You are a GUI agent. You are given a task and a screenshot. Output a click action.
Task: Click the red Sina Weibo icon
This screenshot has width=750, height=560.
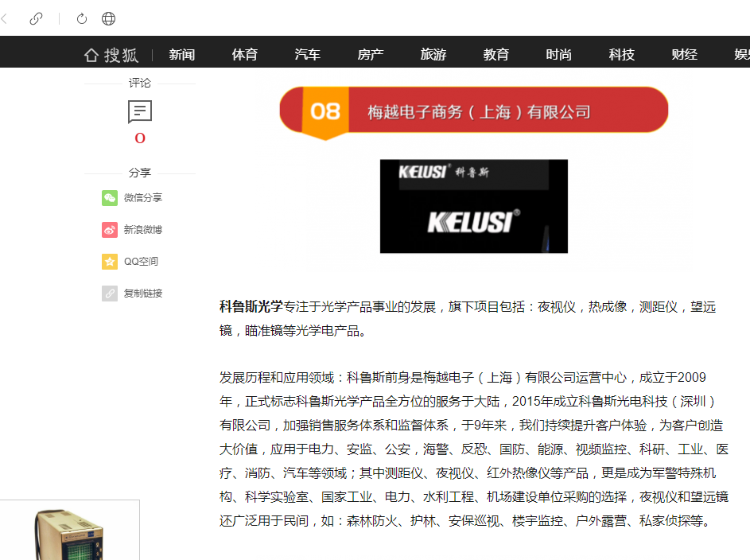[x=110, y=230]
